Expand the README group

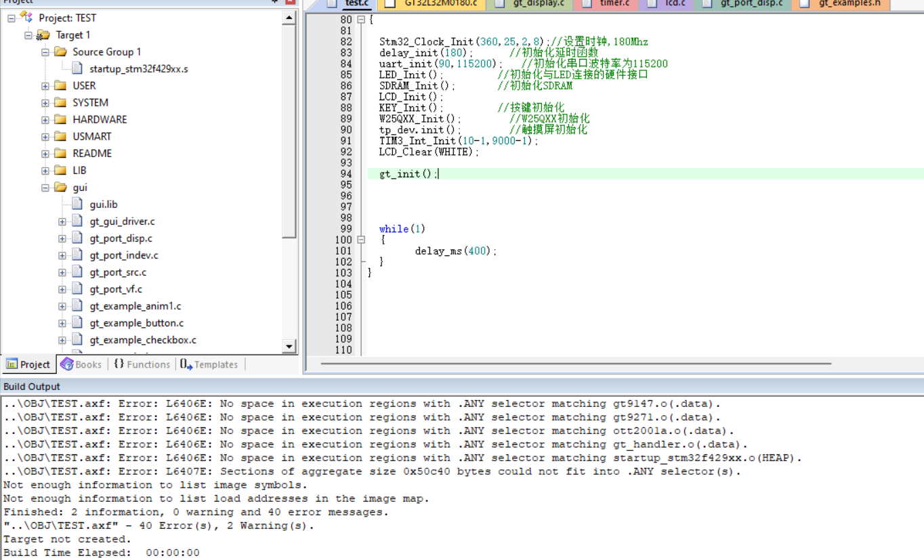pos(45,154)
